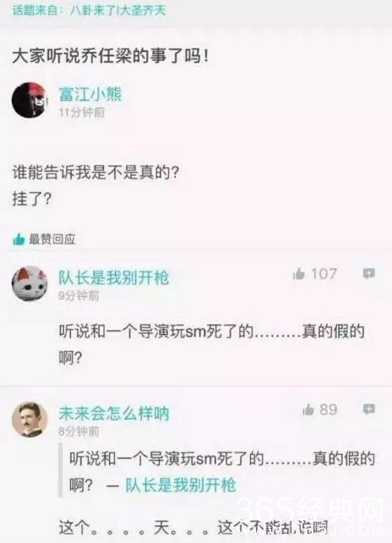Screen dimensions: 392x543
Task: Tap the 89 like count
Action: click(329, 409)
